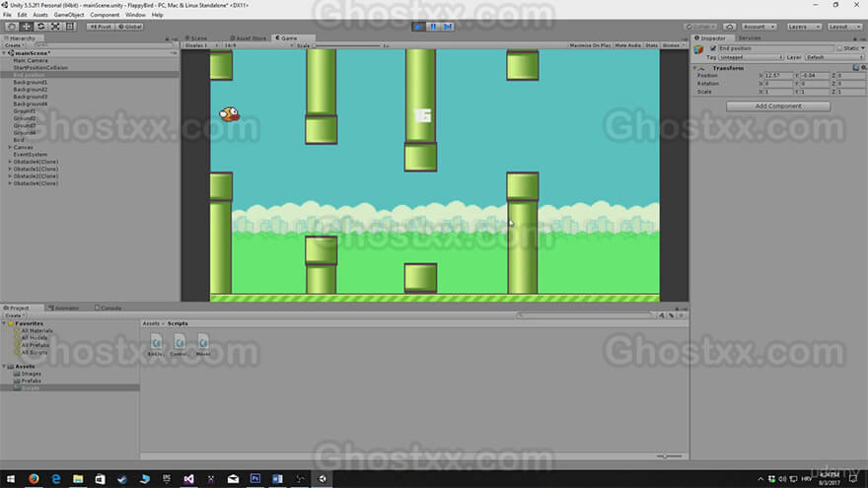Image resolution: width=868 pixels, height=488 pixels.
Task: Open the Project Create dropdown
Action: tap(13, 315)
